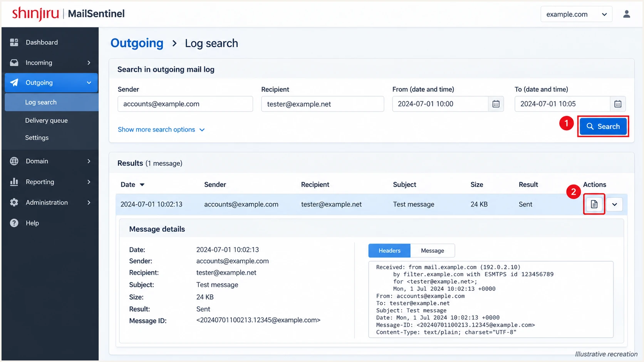Click the blue Search button

(x=603, y=127)
